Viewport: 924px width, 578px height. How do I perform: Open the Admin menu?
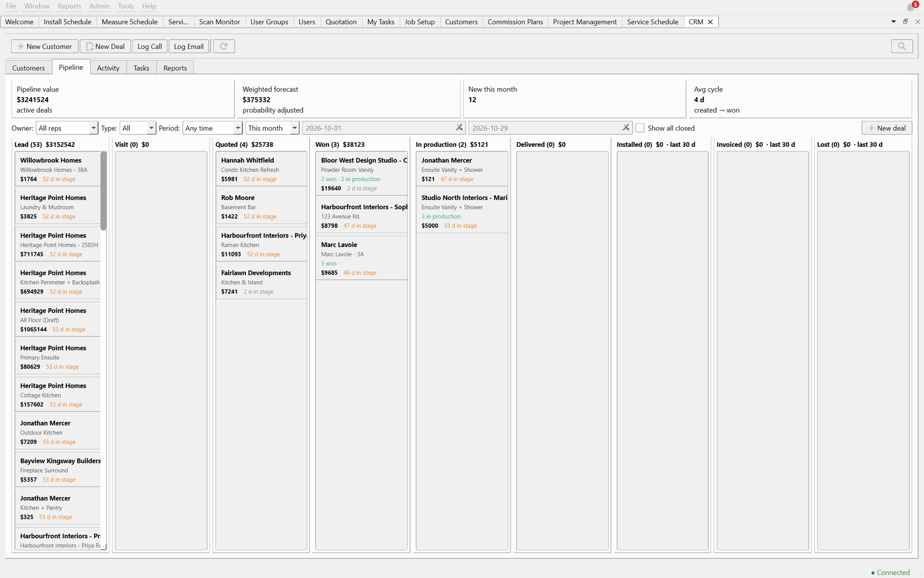point(99,6)
